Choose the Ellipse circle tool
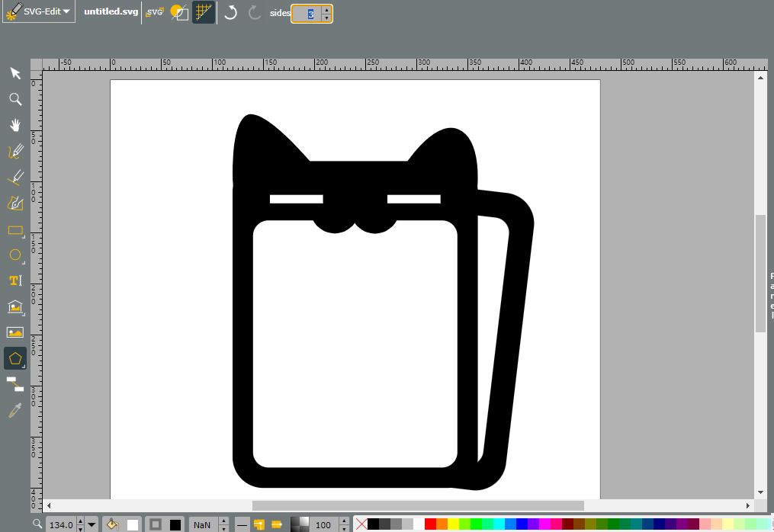Image resolution: width=774 pixels, height=532 pixels. [15, 255]
